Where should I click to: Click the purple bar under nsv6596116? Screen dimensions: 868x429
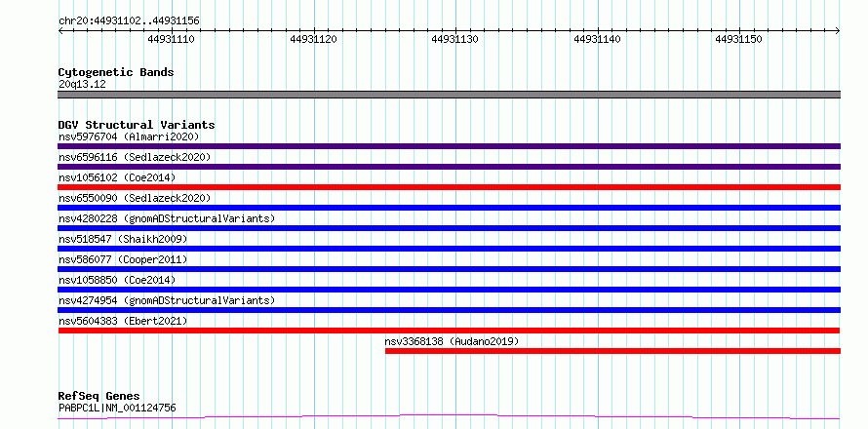[x=449, y=167]
